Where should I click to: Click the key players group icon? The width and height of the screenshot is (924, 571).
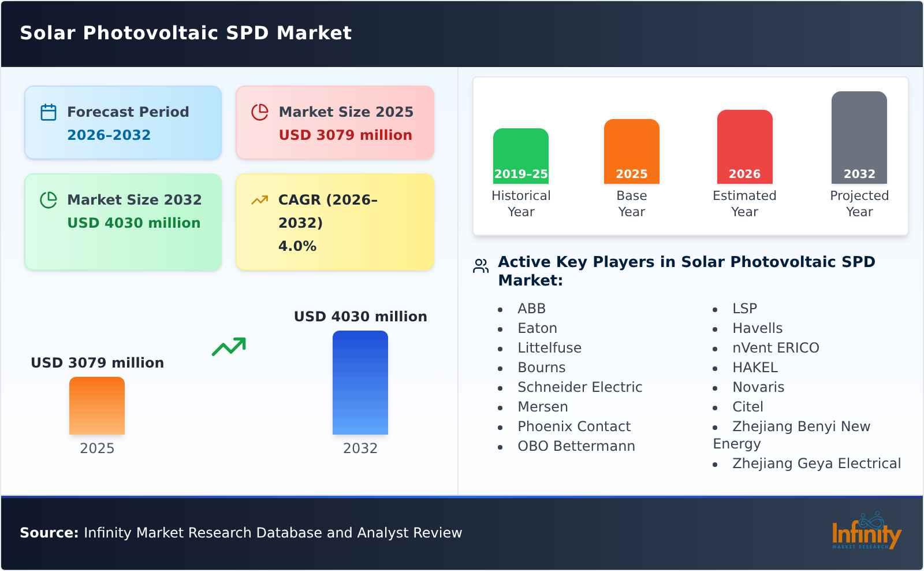pos(480,266)
